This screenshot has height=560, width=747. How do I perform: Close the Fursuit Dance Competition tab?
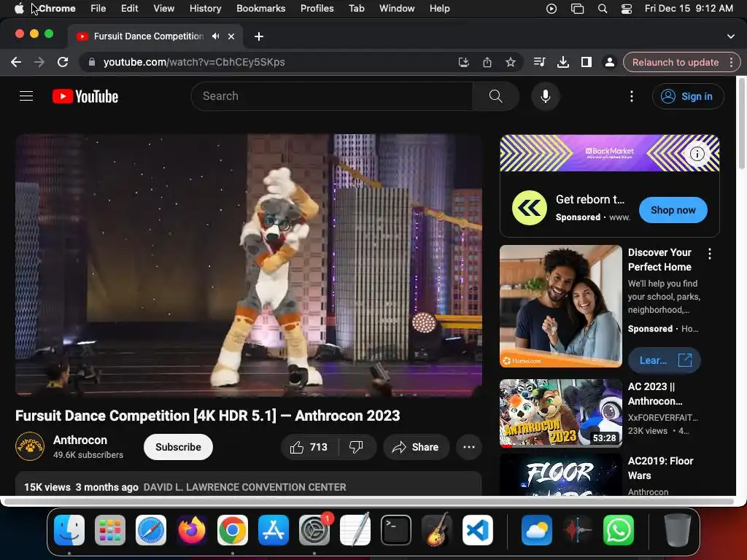(231, 36)
